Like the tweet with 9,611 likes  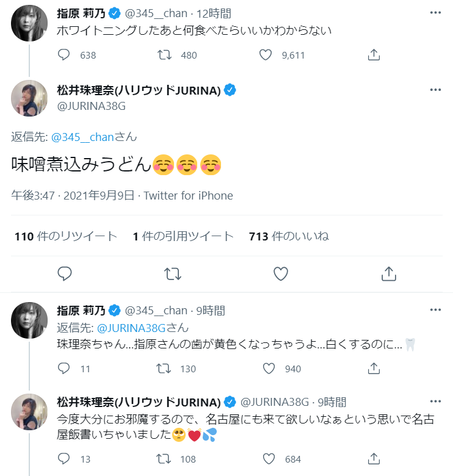pyautogui.click(x=266, y=55)
